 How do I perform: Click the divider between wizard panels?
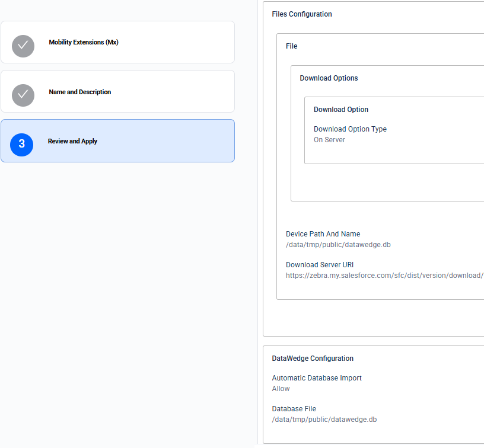pos(258,224)
